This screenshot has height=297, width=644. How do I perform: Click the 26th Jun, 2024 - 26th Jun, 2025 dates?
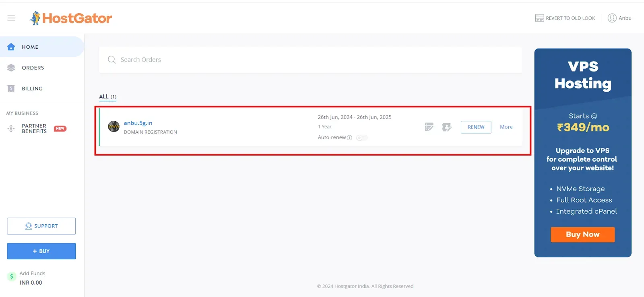355,117
